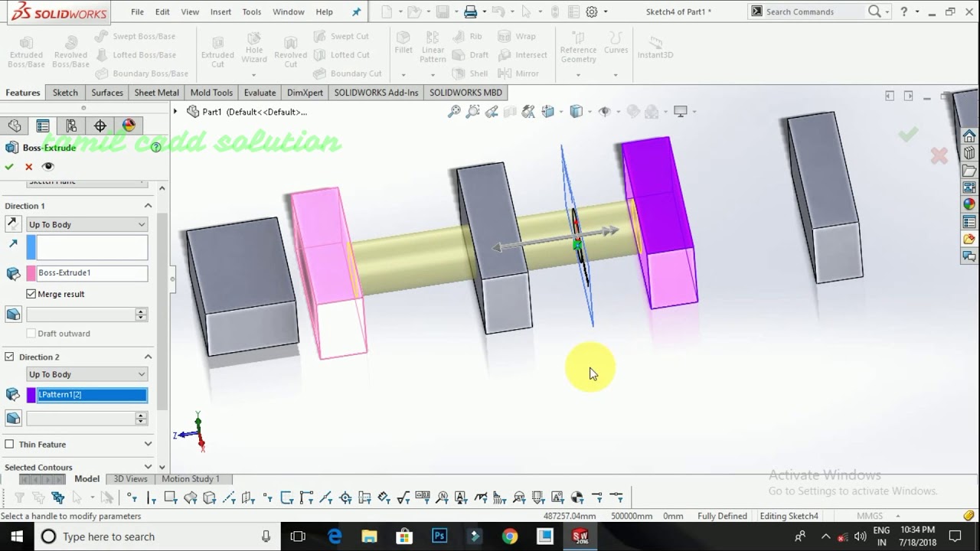Click LPattern1[2] selection field
The image size is (980, 551).
pos(92,395)
